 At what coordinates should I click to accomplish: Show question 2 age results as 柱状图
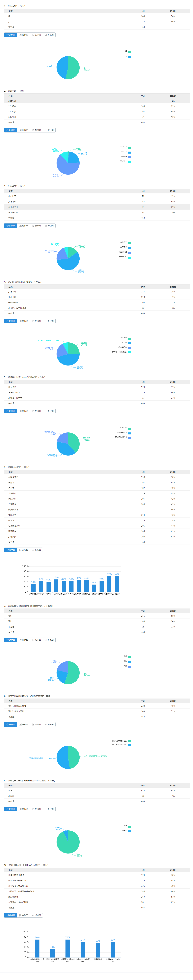24,130
